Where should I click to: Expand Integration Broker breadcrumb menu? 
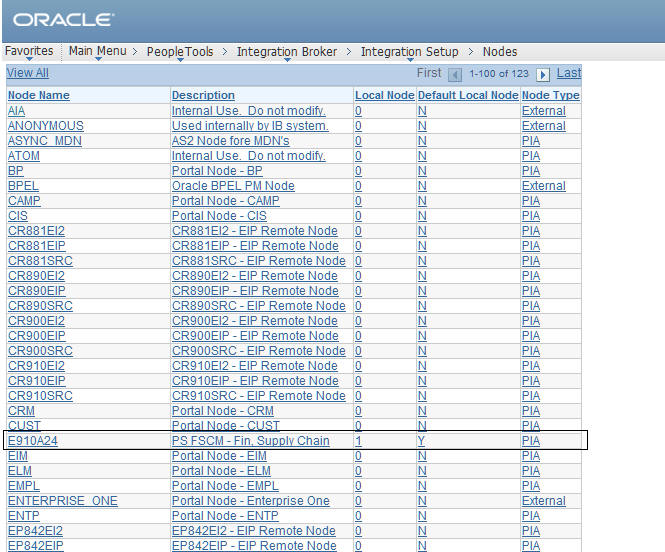(287, 52)
